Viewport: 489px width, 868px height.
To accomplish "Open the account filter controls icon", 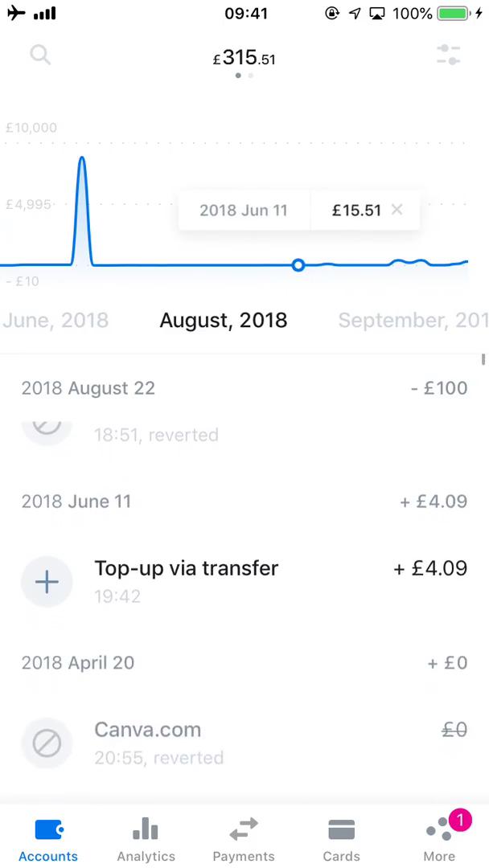I will (x=448, y=55).
